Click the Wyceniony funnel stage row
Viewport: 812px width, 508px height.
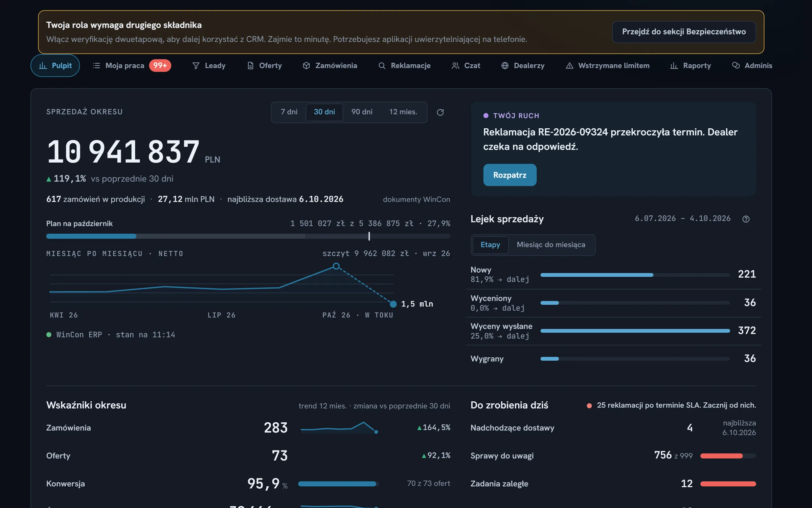coord(613,303)
